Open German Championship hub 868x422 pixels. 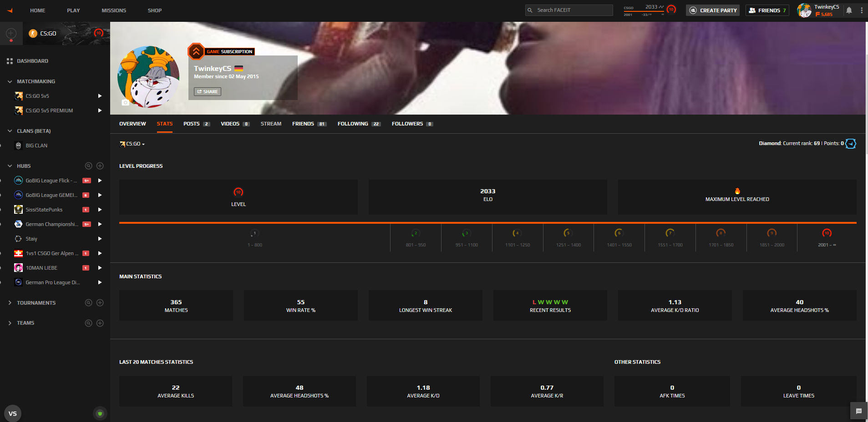click(51, 224)
